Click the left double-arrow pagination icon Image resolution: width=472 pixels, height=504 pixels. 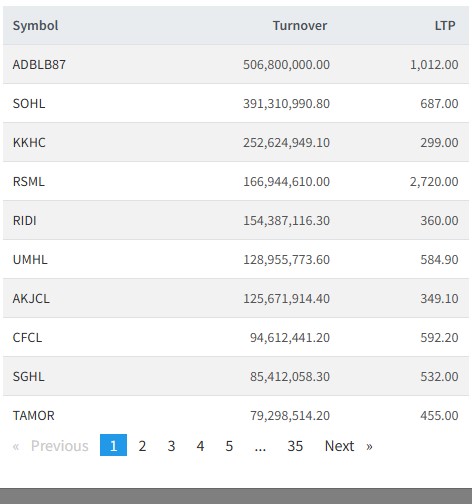click(x=16, y=446)
